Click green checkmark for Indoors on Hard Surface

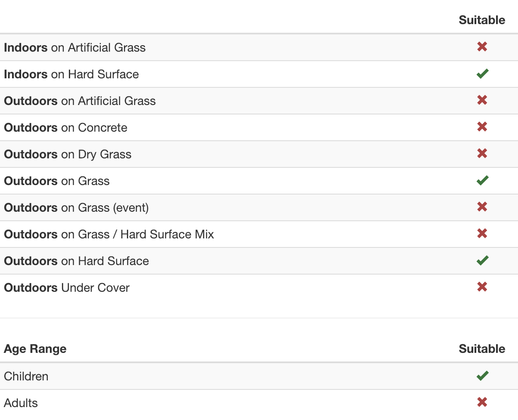coord(482,74)
